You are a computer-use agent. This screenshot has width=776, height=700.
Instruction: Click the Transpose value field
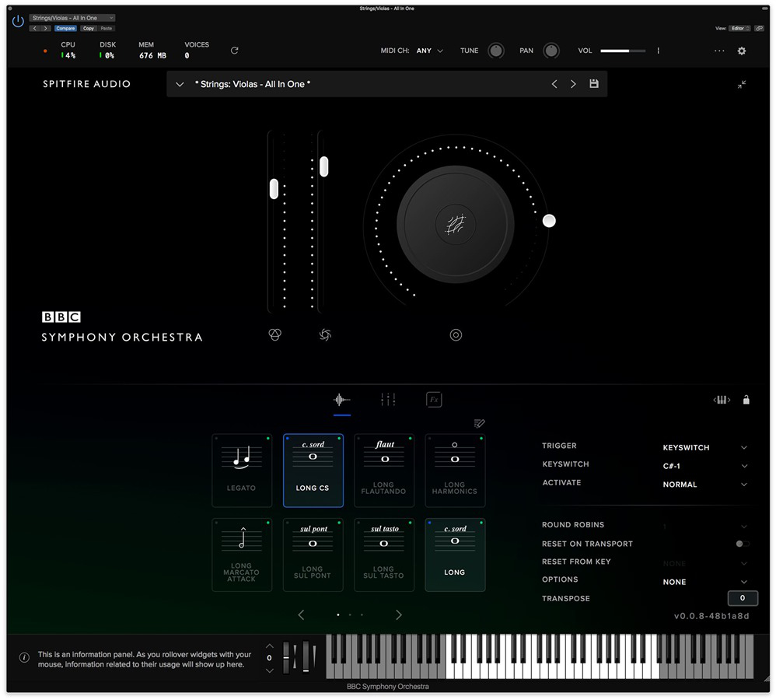pos(742,598)
